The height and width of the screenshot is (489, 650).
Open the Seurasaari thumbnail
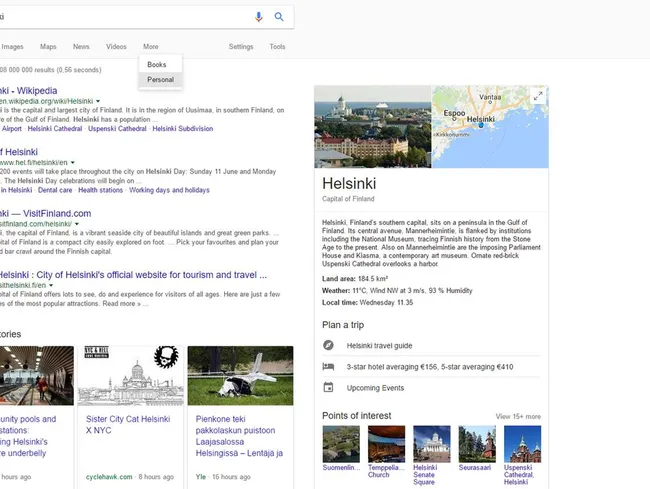pyautogui.click(x=477, y=444)
